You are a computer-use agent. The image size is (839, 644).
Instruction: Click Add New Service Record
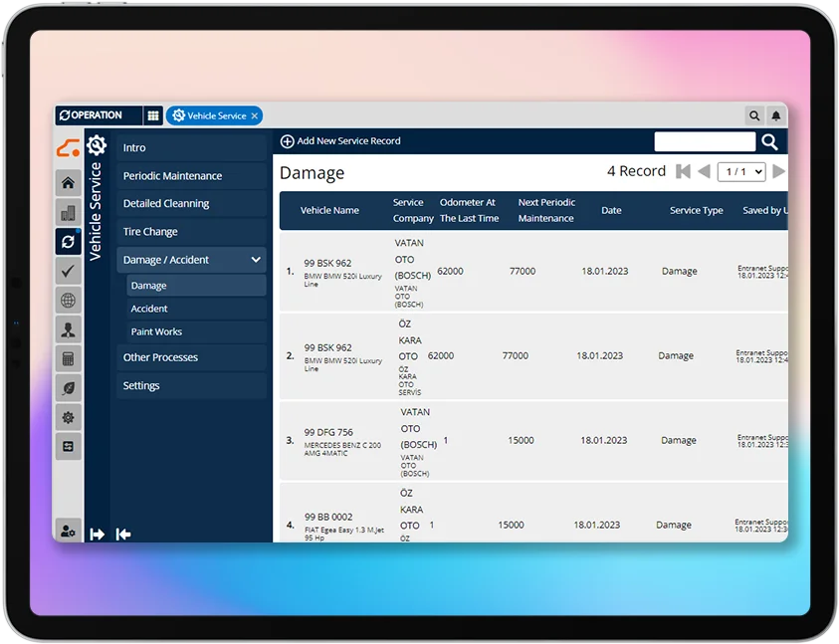coord(340,141)
